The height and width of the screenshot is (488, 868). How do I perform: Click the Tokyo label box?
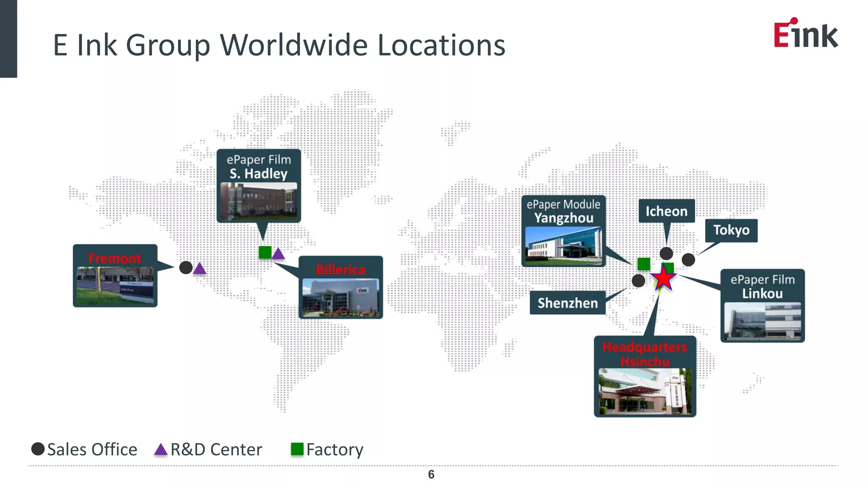click(x=731, y=230)
